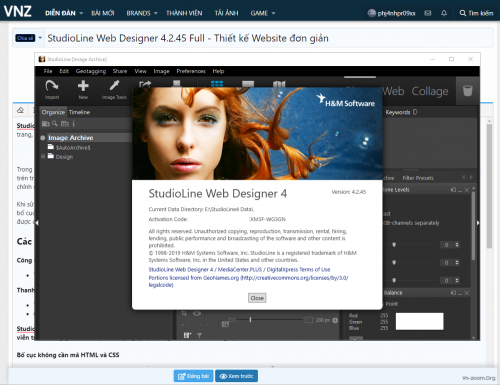Open the Image menu

click(x=161, y=71)
